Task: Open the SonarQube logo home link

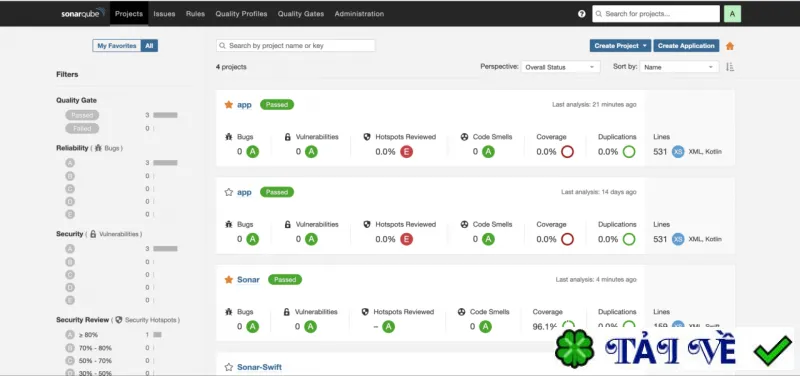Action: 83,13
